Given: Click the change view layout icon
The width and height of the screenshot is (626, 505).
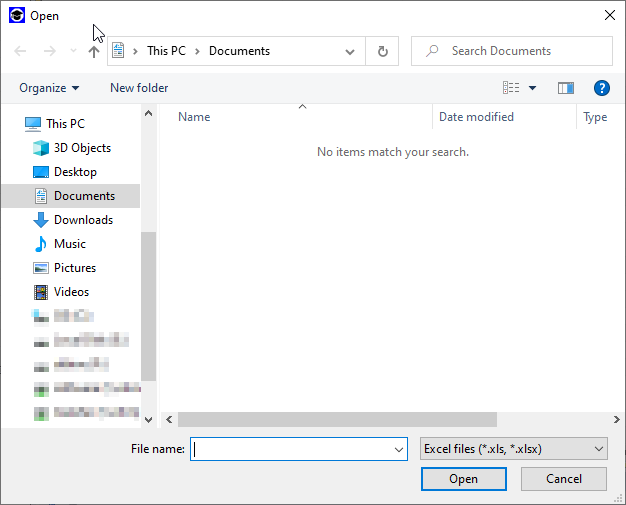Looking at the screenshot, I should click(x=511, y=88).
